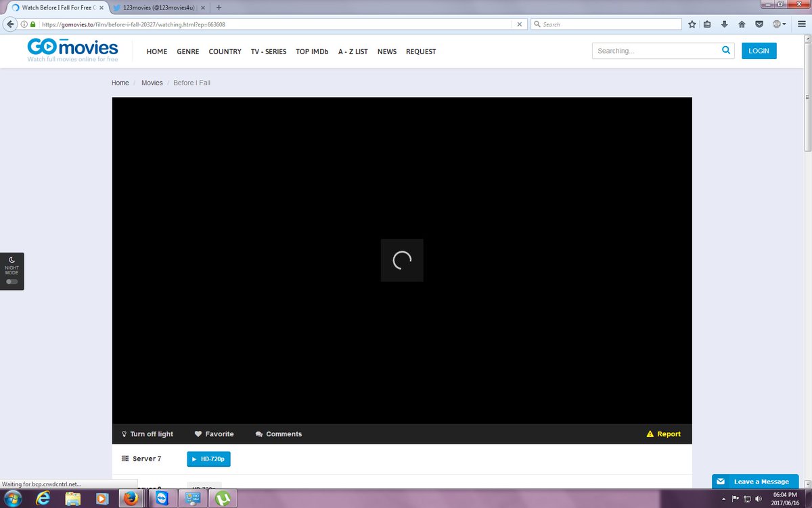Open the REQUEST page
Image resolution: width=812 pixels, height=508 pixels.
click(x=421, y=51)
